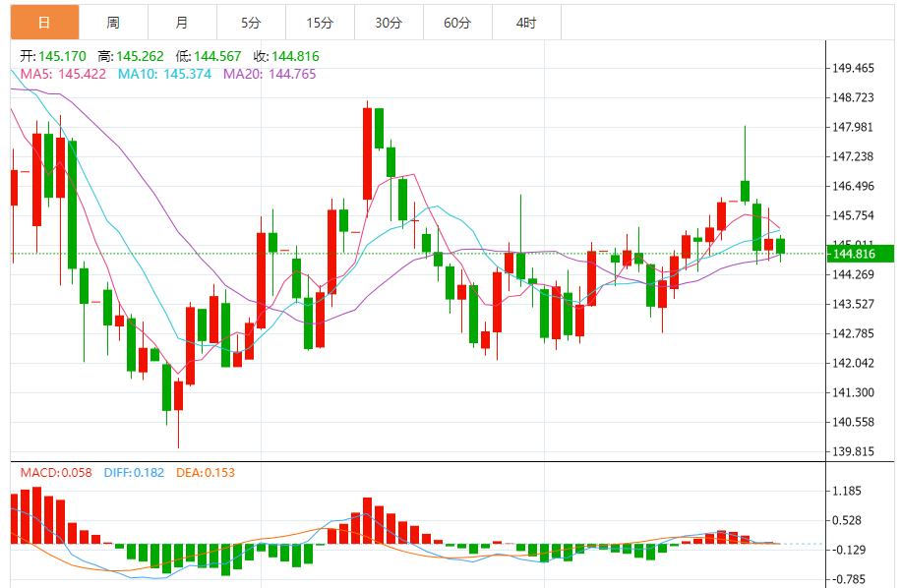Viewport: 901px width, 588px height.
Task: Click the 开: 145.170 open price value
Action: point(53,56)
